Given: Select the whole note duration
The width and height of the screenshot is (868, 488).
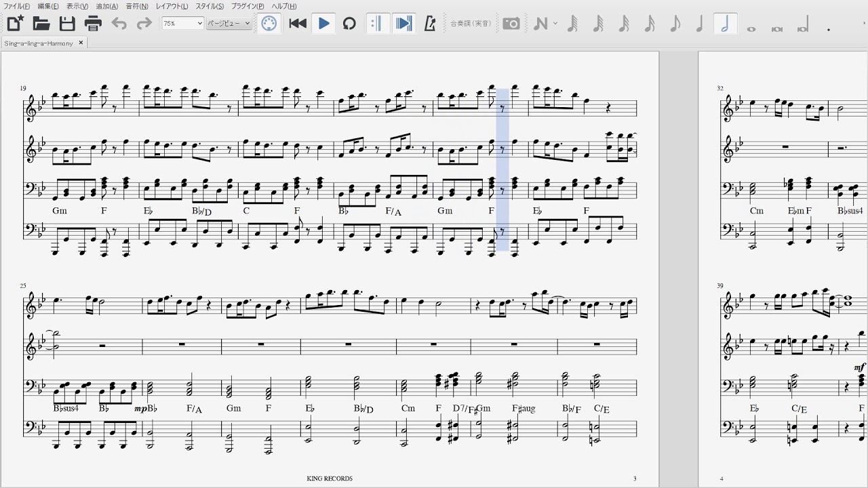Looking at the screenshot, I should [751, 28].
